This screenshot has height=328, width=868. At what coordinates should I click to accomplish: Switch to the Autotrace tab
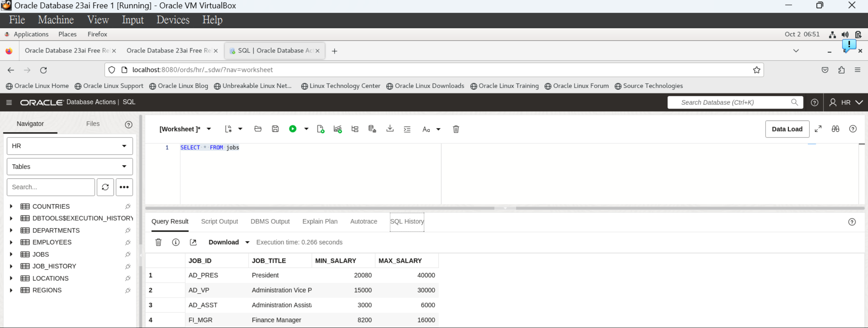363,221
